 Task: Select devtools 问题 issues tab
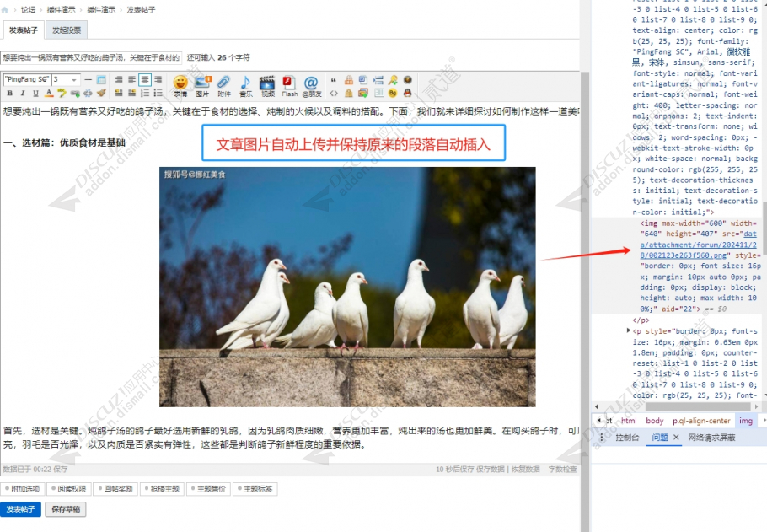660,437
